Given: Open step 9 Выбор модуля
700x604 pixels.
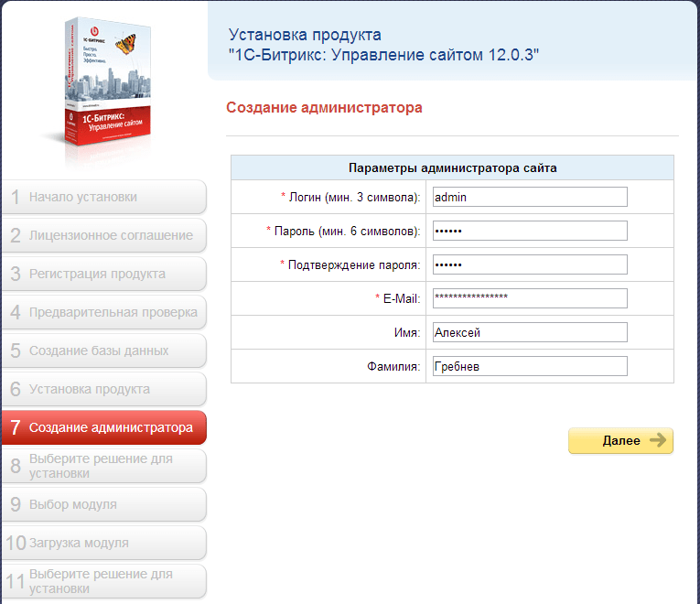Looking at the screenshot, I should (x=103, y=504).
